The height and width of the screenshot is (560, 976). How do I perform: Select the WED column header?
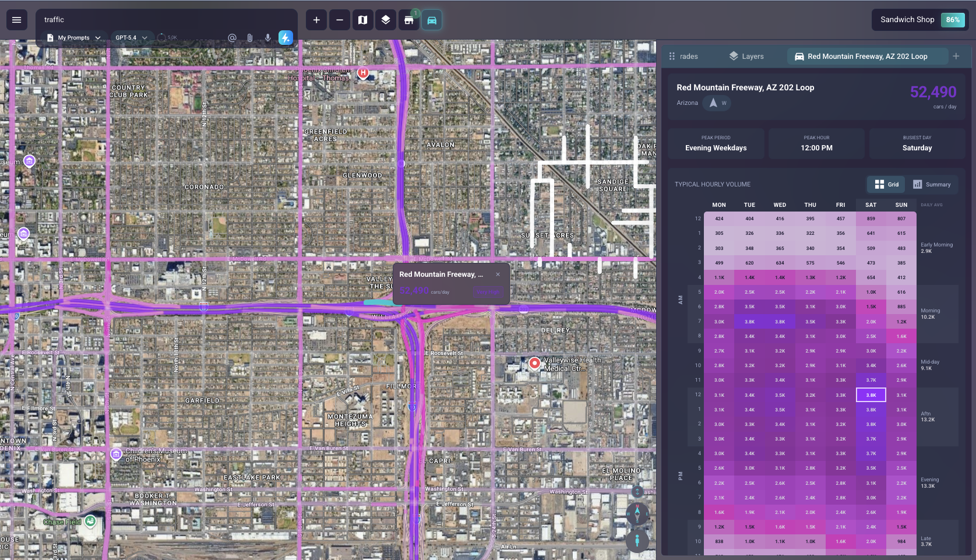[x=780, y=205]
